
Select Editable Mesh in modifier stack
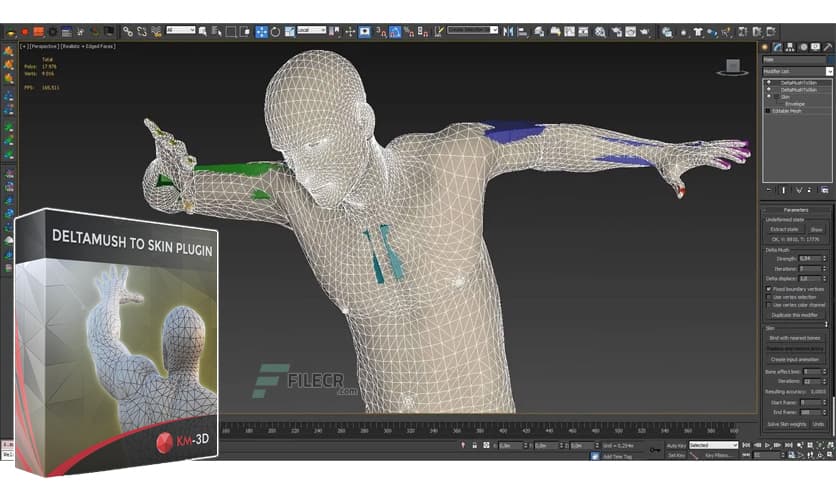[x=786, y=111]
